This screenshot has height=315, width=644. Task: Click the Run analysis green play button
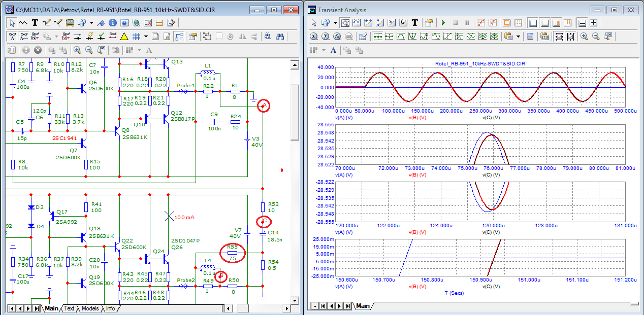[443, 22]
